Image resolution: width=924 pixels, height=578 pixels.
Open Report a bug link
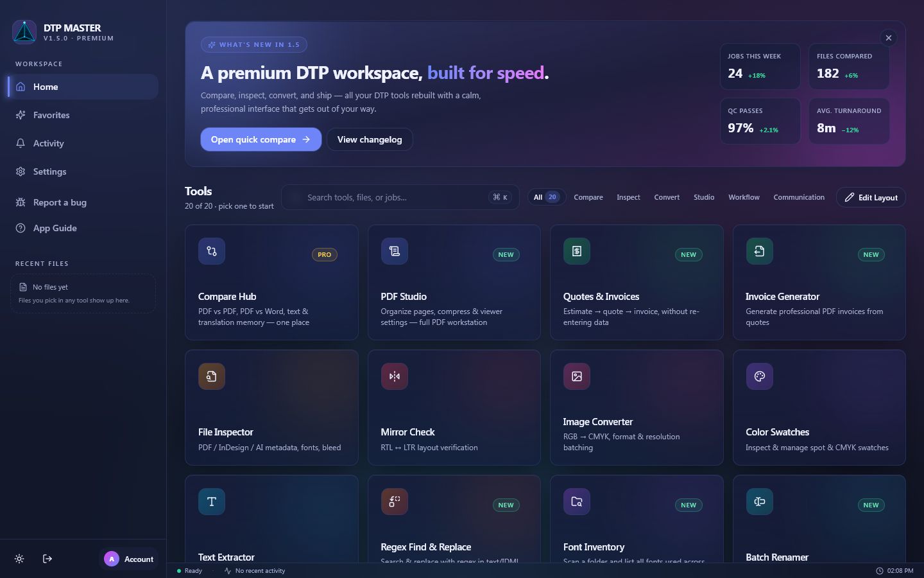coord(83,202)
